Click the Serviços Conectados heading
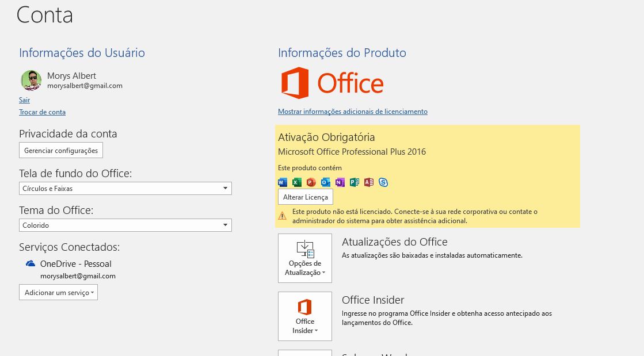The width and height of the screenshot is (644, 356). (70, 247)
